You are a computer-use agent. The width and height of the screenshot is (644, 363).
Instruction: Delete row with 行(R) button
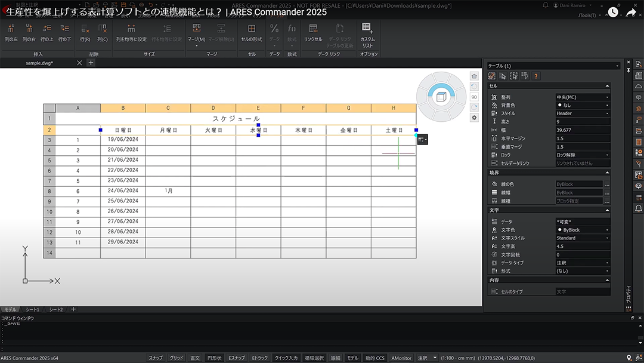85,33
